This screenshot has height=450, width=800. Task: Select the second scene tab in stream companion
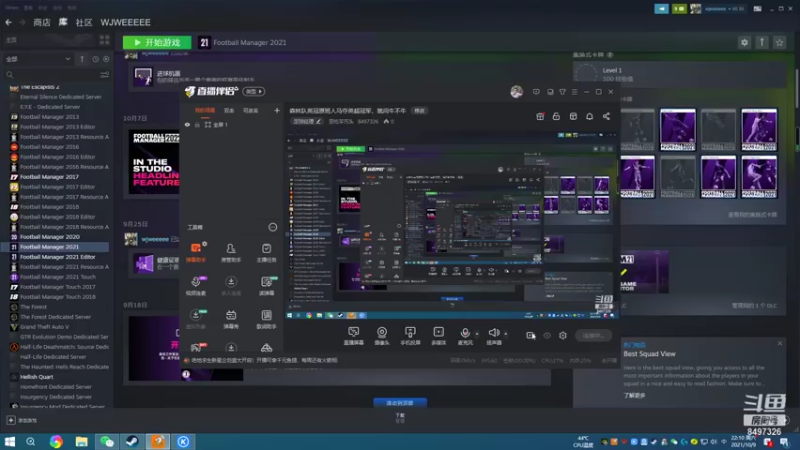pos(229,110)
